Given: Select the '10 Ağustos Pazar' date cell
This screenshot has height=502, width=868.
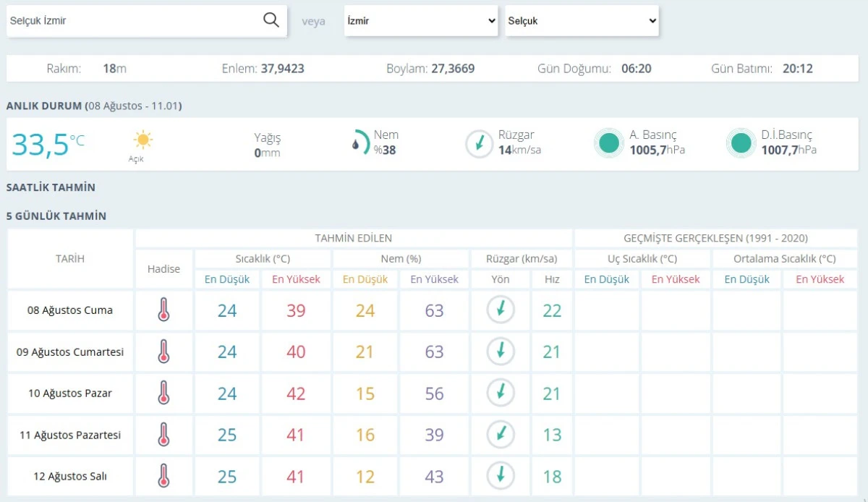Looking at the screenshot, I should tap(70, 393).
